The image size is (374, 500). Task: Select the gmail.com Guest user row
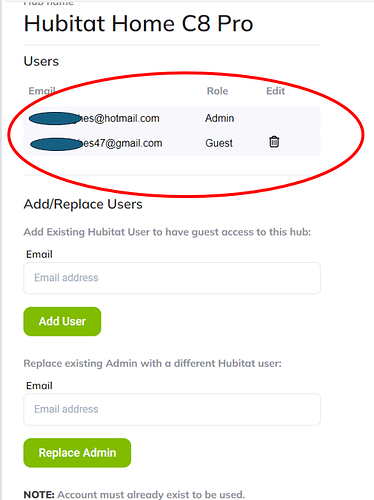(x=172, y=143)
